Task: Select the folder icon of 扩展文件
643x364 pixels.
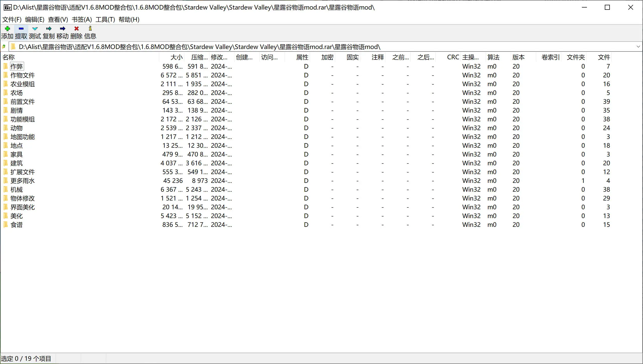Action: (6, 172)
